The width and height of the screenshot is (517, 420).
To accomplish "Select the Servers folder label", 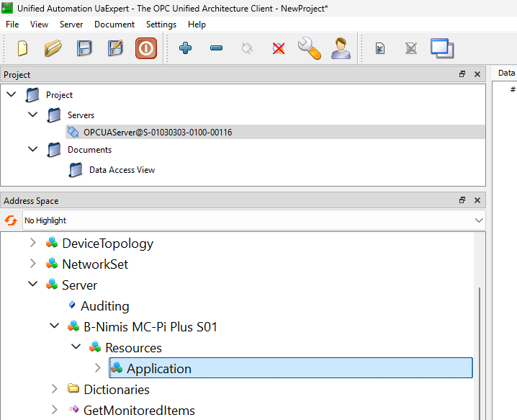I will [81, 115].
